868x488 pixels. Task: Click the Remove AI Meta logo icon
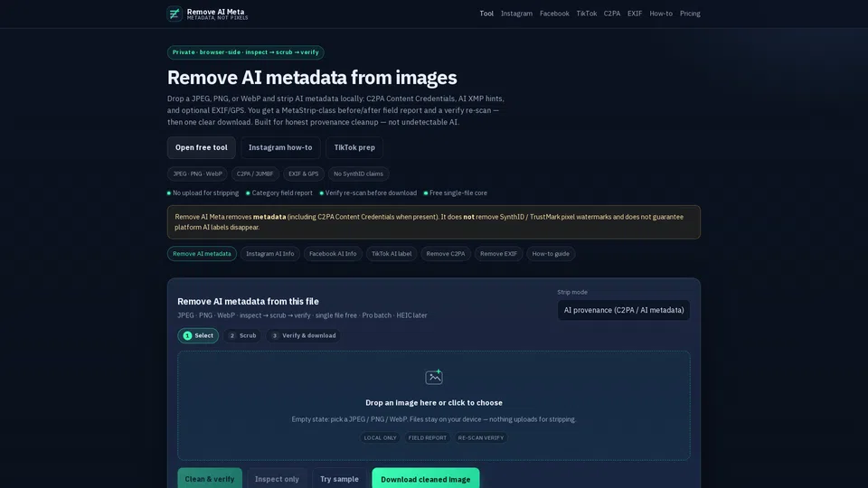(175, 14)
